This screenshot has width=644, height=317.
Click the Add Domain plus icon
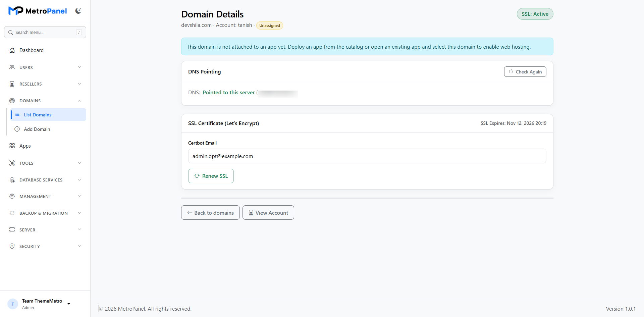coord(17,129)
